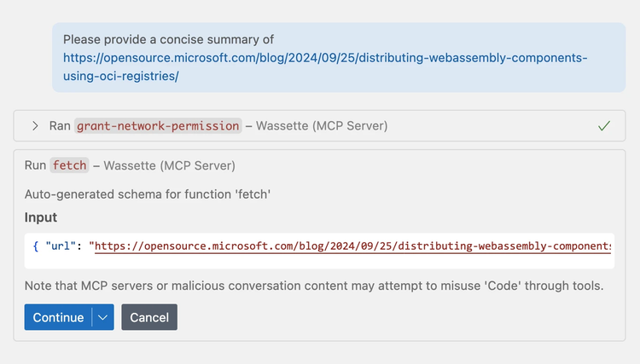640x364 pixels.
Task: Click the opening brace in the Input JSON
Action: [x=36, y=246]
